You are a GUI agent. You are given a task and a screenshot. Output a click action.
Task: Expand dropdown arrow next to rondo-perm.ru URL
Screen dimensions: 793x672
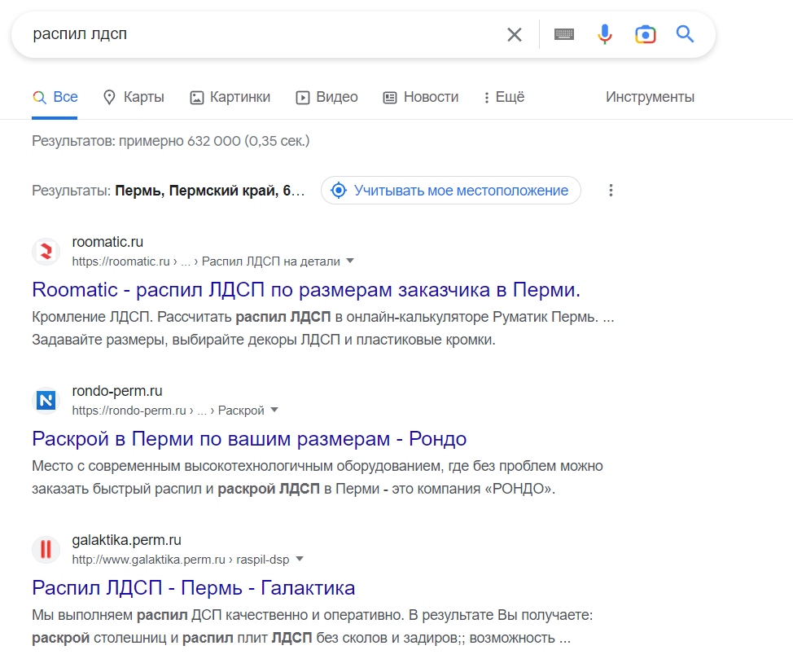(x=274, y=410)
